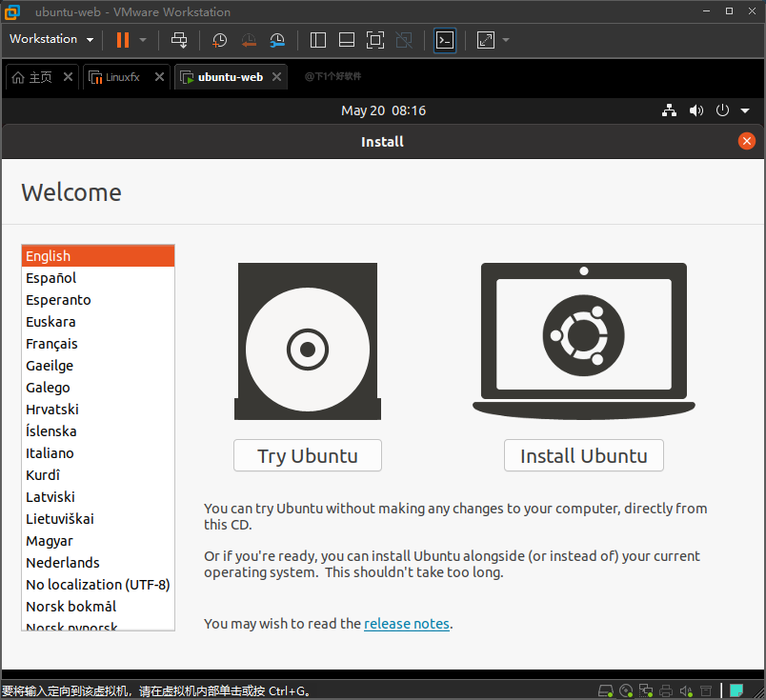Enter full screen mode from the toolbar
The height and width of the screenshot is (700, 766).
point(375,40)
